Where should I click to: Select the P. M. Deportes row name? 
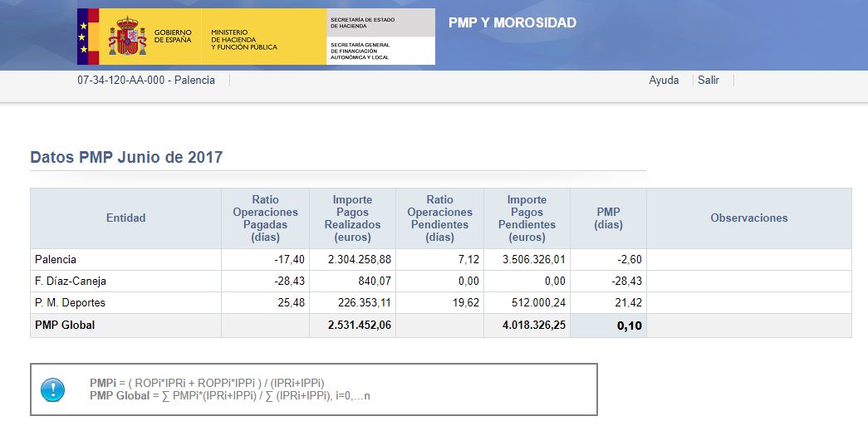70,303
